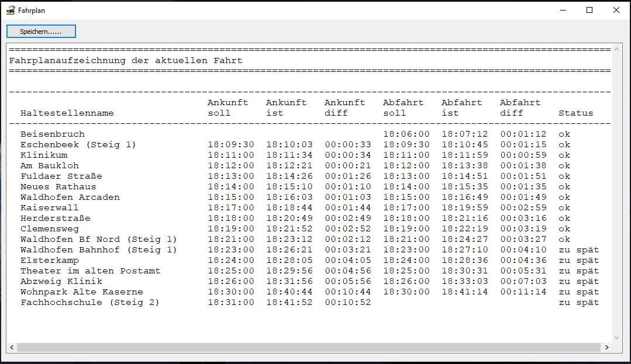Click the title 'Fahrplanaufzeichnung der aktuellen Fahrt'
Viewport: 631px width, 364px height.
click(x=125, y=60)
